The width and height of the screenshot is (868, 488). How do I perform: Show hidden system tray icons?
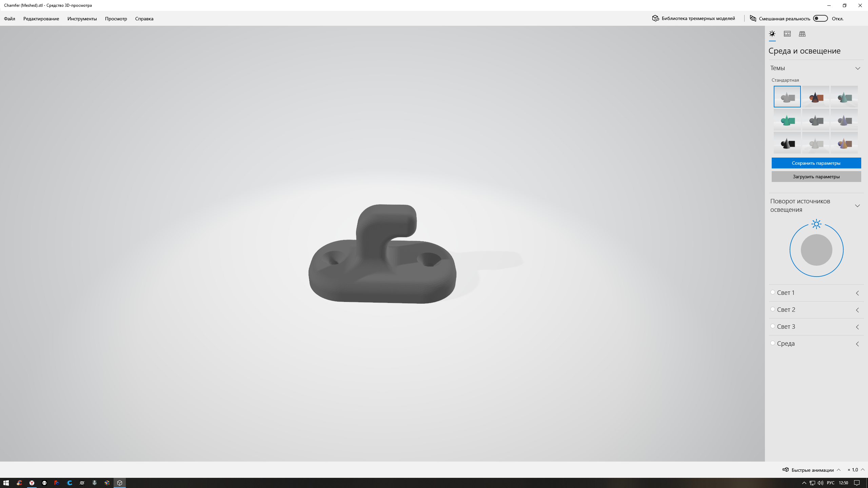pos(804,483)
